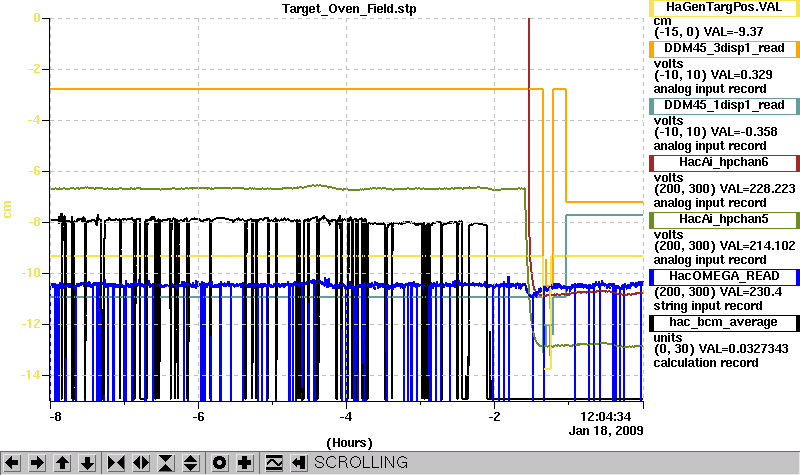This screenshot has height=475, width=800.
Task: Click the -6 hour tick label
Action: coord(198,417)
